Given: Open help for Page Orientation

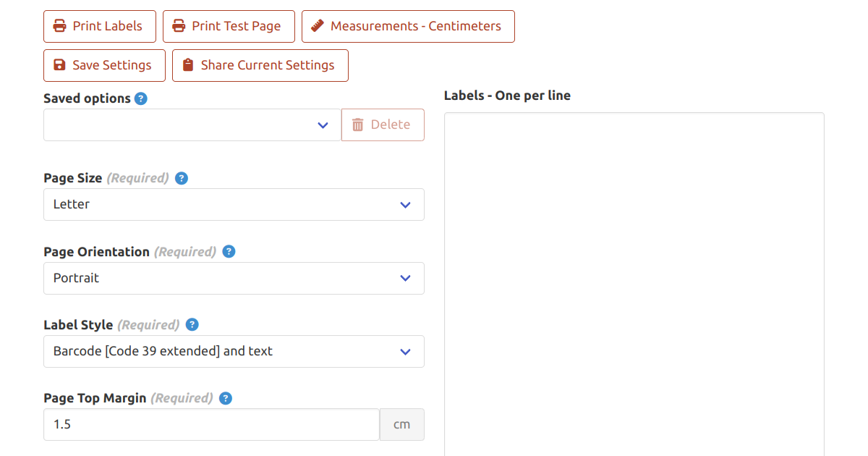Looking at the screenshot, I should [229, 252].
